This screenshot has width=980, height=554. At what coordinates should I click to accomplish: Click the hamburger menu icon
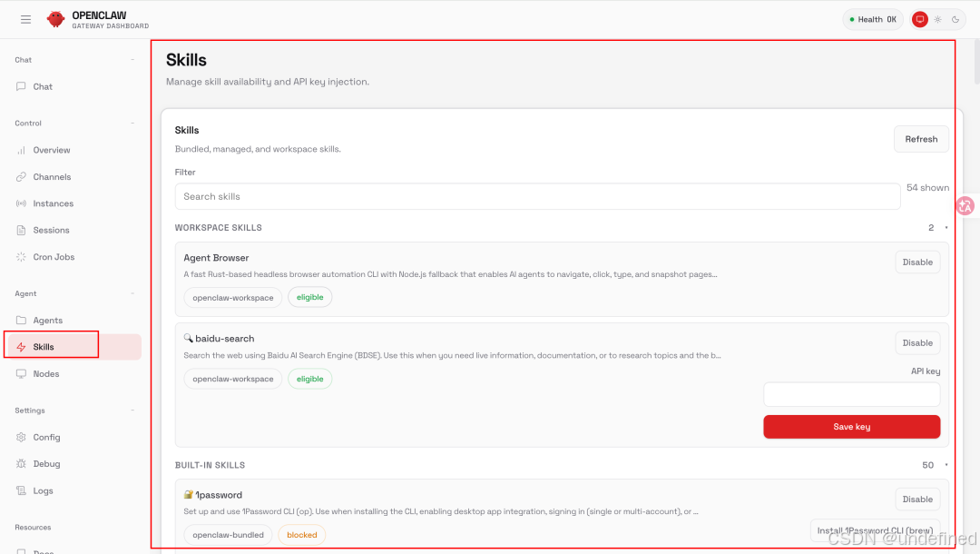[x=25, y=19]
